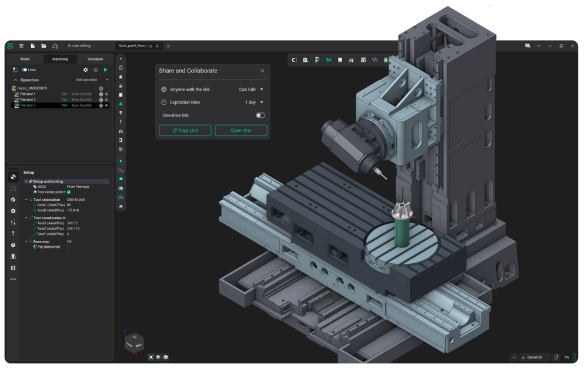The width and height of the screenshot is (588, 368).
Task: Open the 1 day expiration dropdown
Action: pos(254,102)
